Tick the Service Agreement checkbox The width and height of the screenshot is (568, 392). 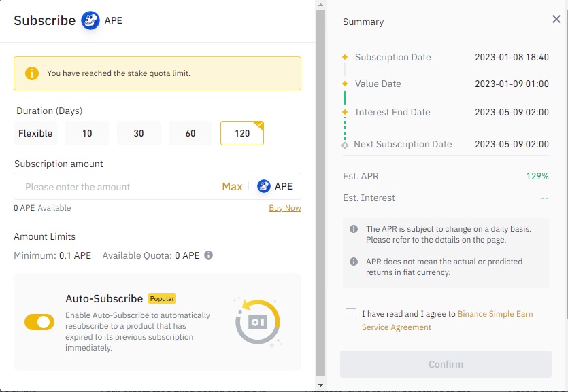click(350, 313)
